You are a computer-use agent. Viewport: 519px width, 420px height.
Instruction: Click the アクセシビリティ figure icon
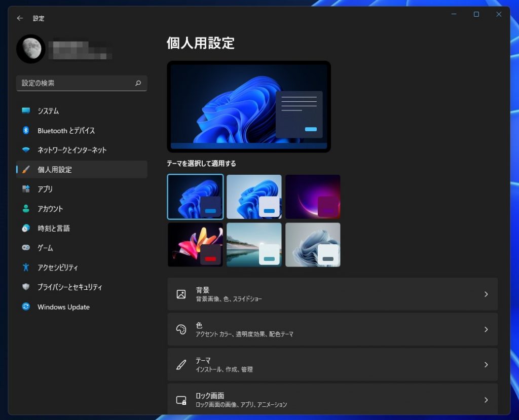coord(26,268)
